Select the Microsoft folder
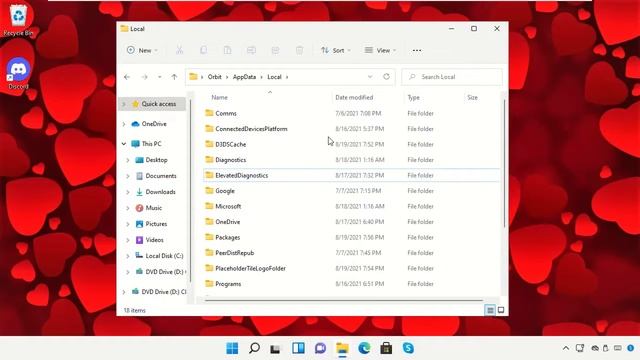Screen dimensions: 640x360 [351, 207]
